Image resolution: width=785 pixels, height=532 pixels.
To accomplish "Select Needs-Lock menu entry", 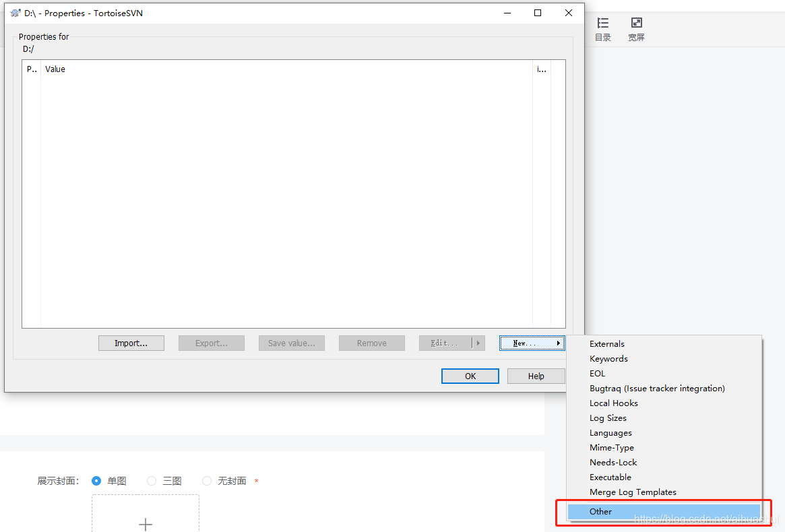I will [x=664, y=463].
